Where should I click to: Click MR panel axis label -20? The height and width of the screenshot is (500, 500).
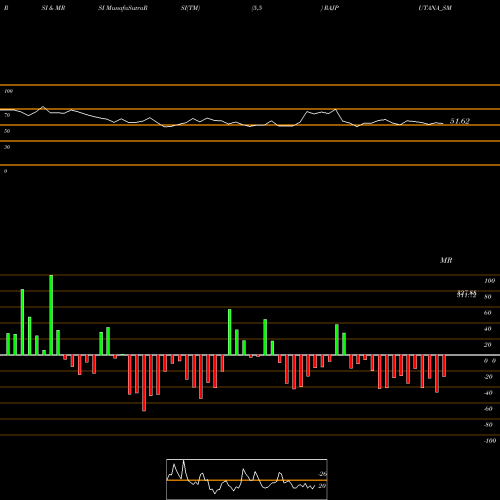pos(488,377)
